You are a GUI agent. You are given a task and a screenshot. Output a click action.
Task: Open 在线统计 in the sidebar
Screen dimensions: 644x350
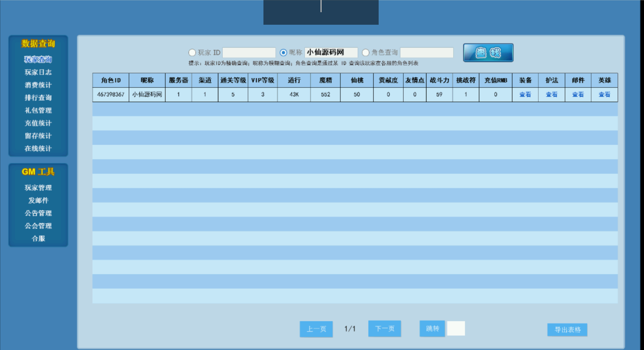coord(38,148)
